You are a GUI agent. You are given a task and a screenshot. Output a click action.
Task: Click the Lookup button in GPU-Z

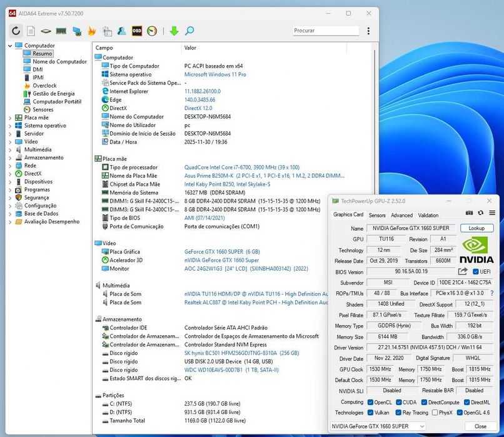(476, 228)
